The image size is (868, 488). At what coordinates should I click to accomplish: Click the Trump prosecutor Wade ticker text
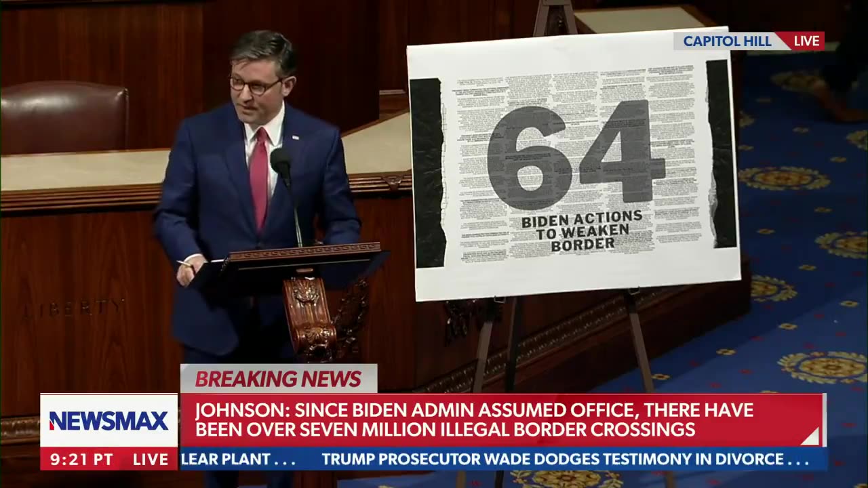point(566,459)
